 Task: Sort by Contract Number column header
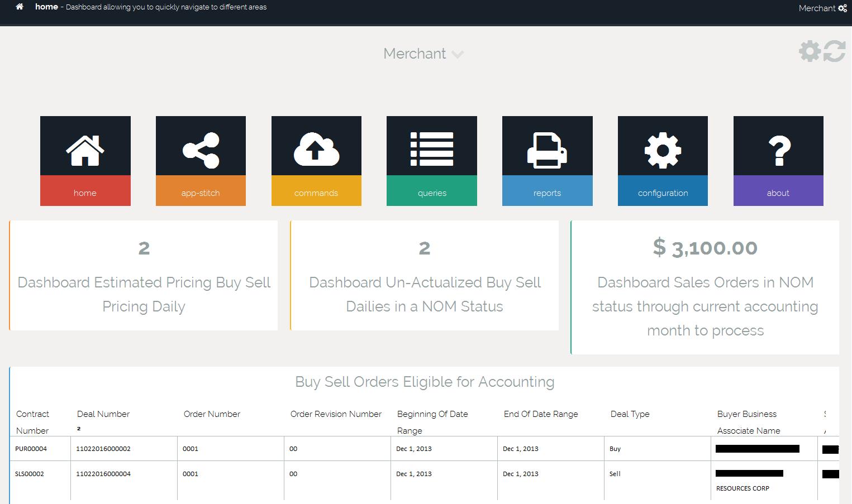(32, 422)
